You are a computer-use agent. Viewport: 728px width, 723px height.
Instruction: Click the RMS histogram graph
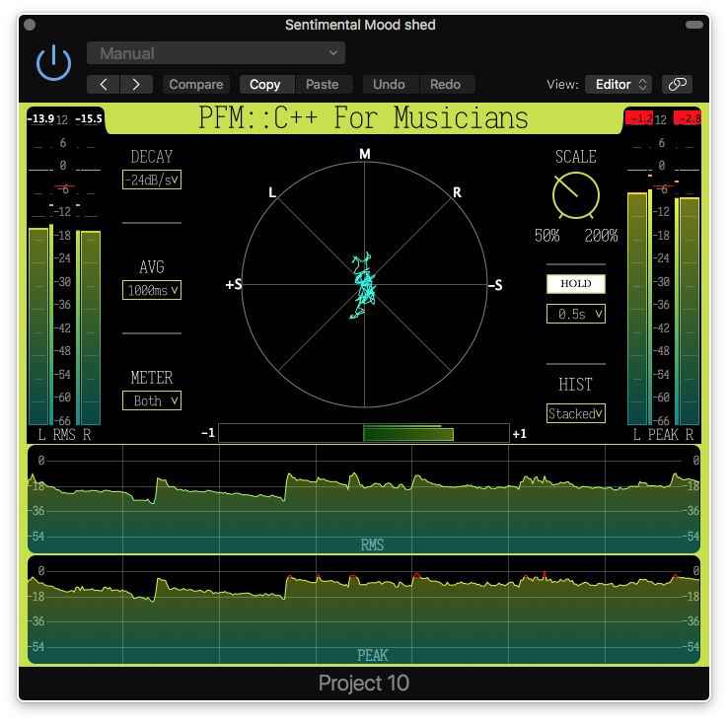coord(364,500)
